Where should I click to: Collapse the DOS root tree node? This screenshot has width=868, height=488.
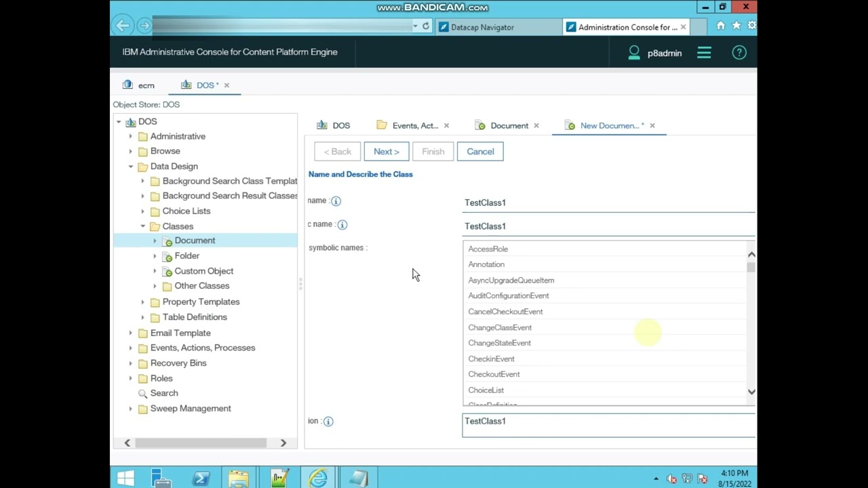pos(119,122)
